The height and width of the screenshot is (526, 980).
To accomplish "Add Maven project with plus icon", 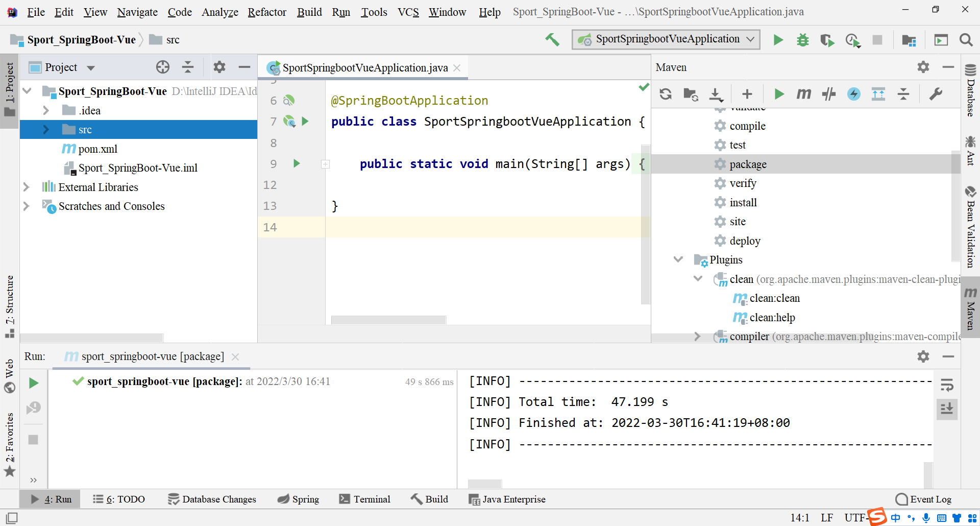I will click(x=747, y=94).
